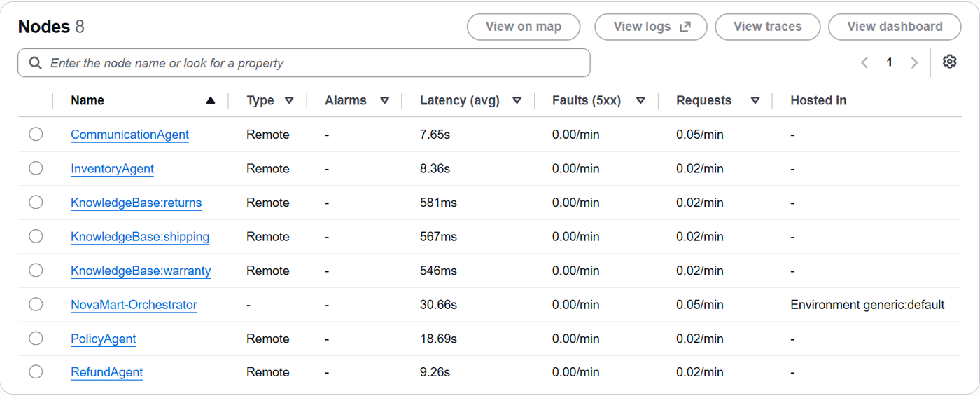Click the View dashboard button
This screenshot has height=396, width=980.
pos(895,27)
